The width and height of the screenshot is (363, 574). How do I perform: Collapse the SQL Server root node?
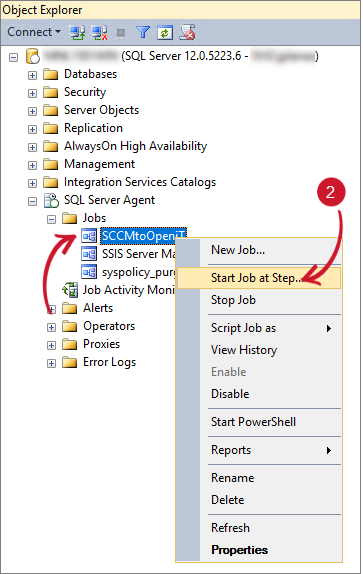click(14, 57)
